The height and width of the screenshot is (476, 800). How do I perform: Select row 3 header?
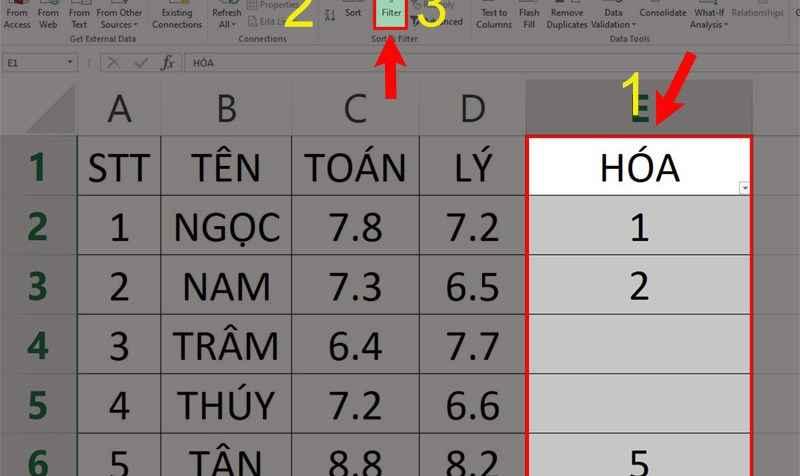pos(38,284)
